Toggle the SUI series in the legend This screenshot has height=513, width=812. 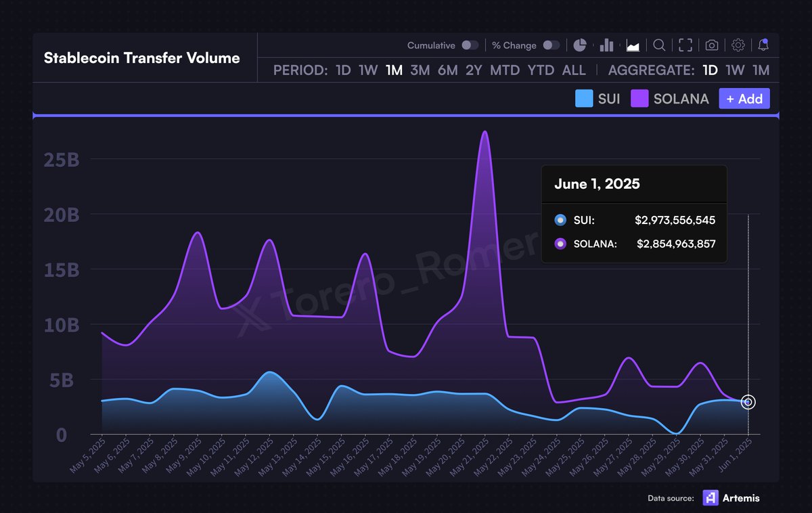coord(608,98)
